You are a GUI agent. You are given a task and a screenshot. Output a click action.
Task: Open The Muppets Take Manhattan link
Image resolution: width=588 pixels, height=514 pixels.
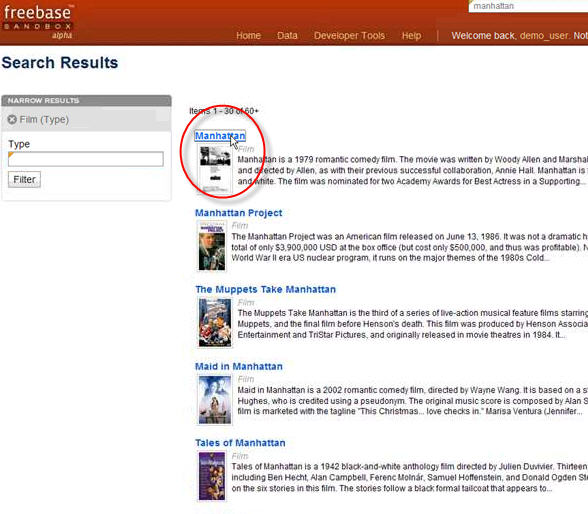point(266,289)
